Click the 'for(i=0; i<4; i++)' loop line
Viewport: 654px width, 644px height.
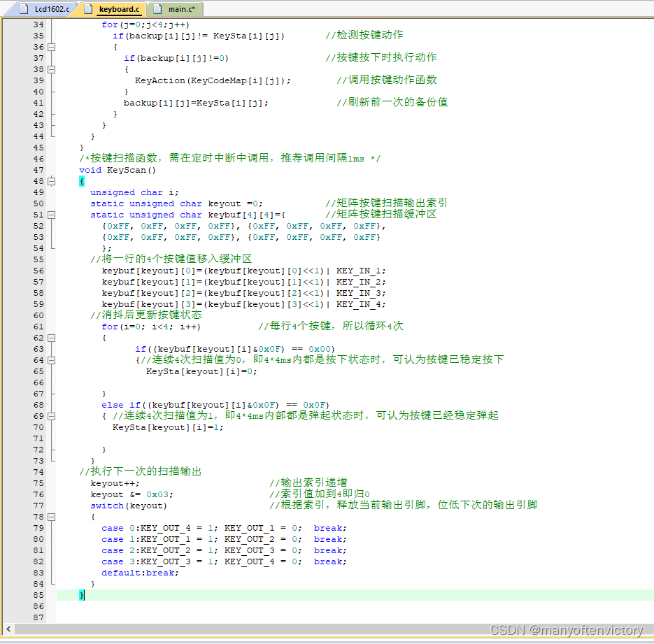coord(151,327)
